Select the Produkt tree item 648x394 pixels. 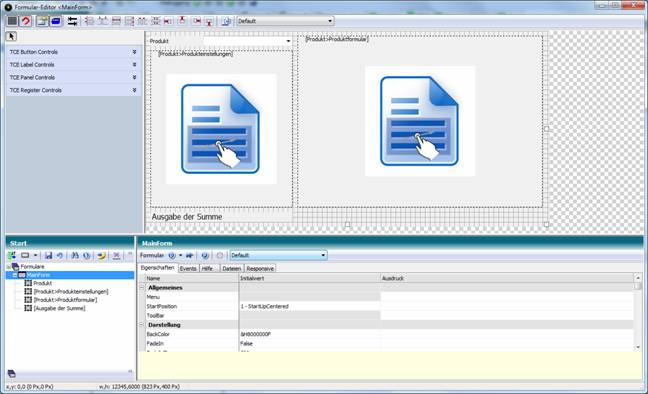point(43,283)
